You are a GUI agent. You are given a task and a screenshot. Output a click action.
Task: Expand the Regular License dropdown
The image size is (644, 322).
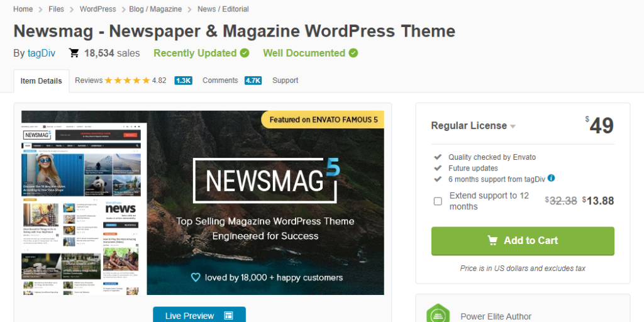click(473, 126)
